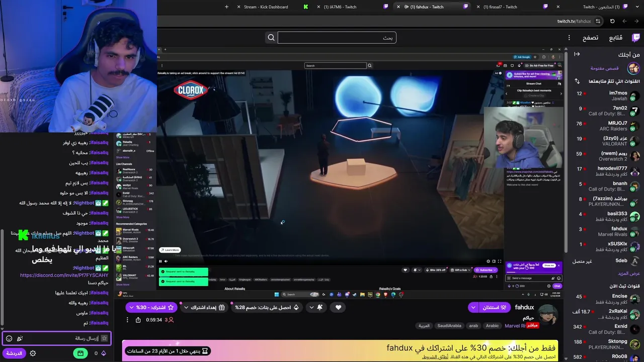This screenshot has width=644, height=362.
Task: Open stream options three-dot menu below player
Action: pos(127,320)
